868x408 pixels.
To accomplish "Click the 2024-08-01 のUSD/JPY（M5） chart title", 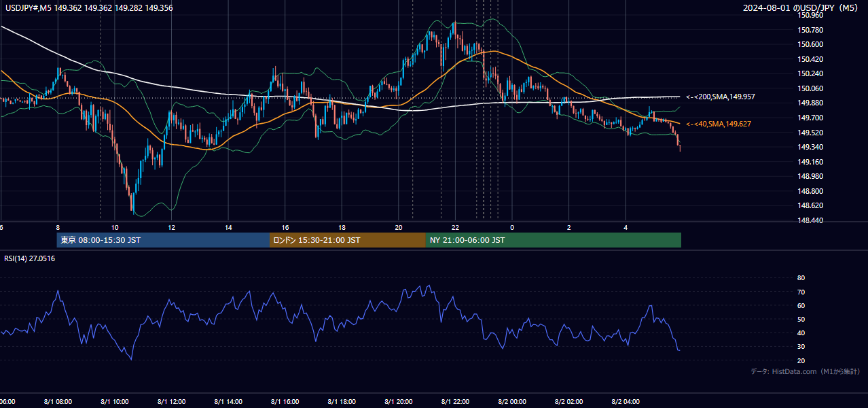I will [800, 8].
